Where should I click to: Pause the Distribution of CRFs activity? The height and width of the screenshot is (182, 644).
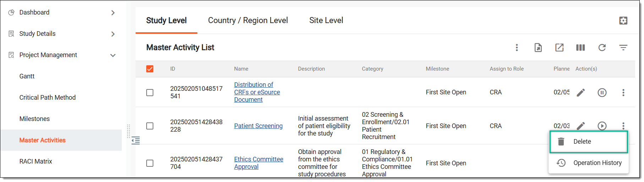(602, 93)
